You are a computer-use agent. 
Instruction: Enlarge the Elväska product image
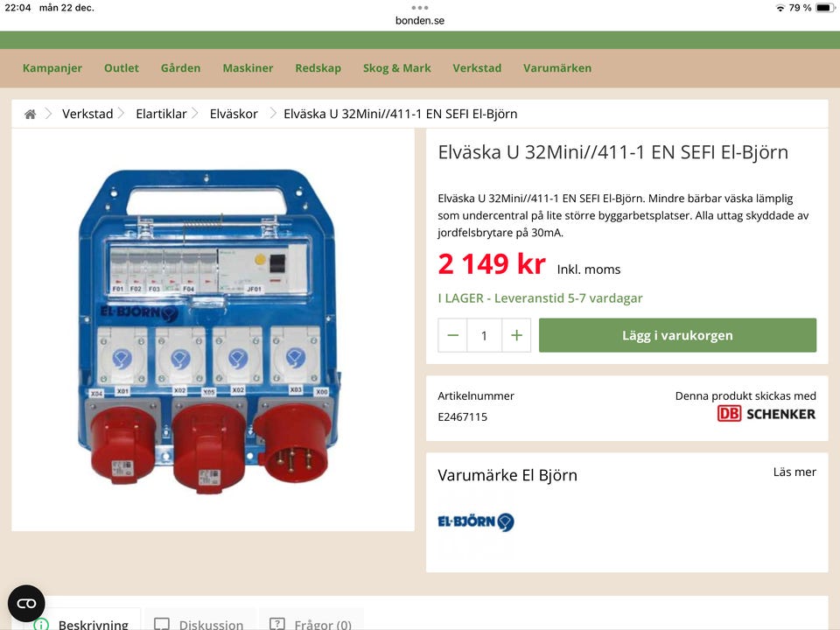[211, 328]
